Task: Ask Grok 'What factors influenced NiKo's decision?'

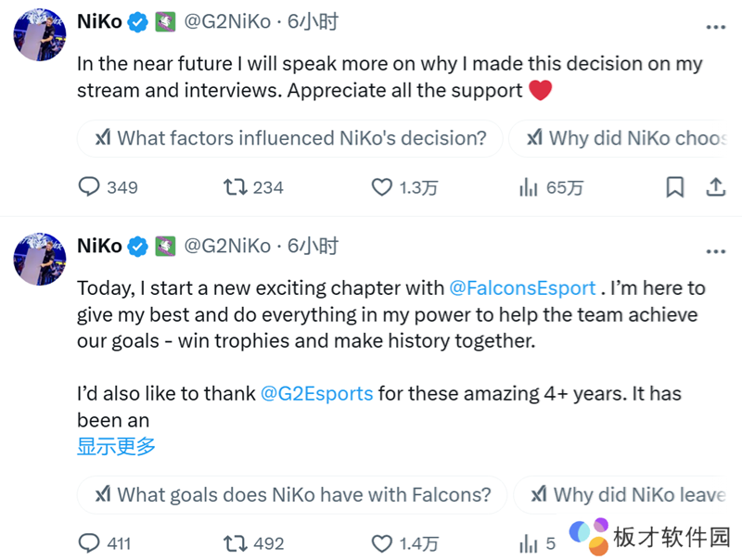Action: (x=290, y=139)
